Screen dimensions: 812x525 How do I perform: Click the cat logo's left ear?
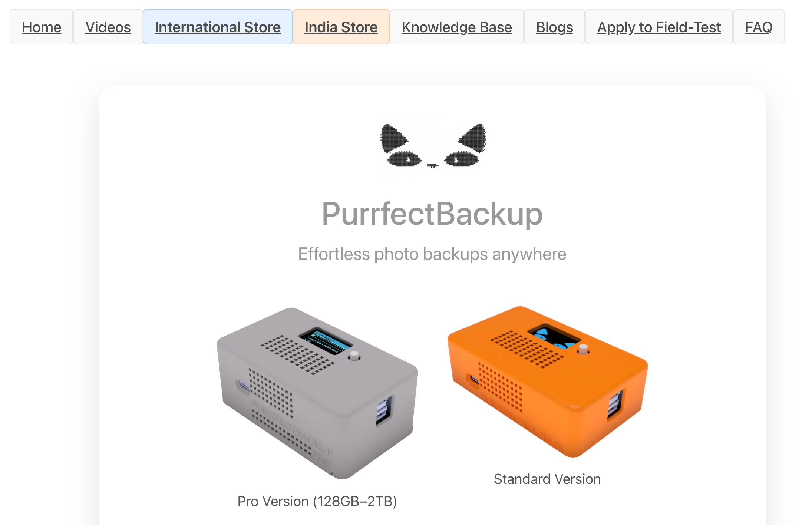click(x=393, y=138)
